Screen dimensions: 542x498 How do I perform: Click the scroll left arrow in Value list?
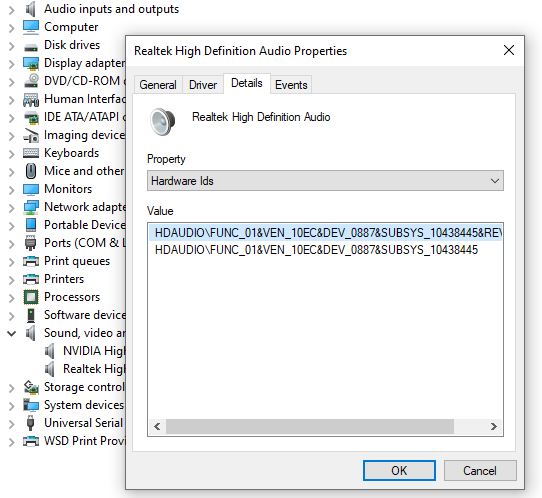click(x=157, y=426)
